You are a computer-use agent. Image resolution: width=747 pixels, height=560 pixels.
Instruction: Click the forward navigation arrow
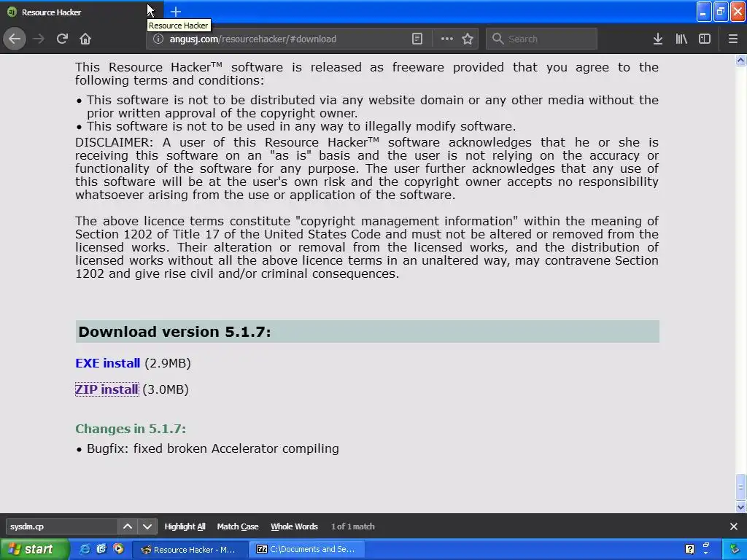click(39, 39)
